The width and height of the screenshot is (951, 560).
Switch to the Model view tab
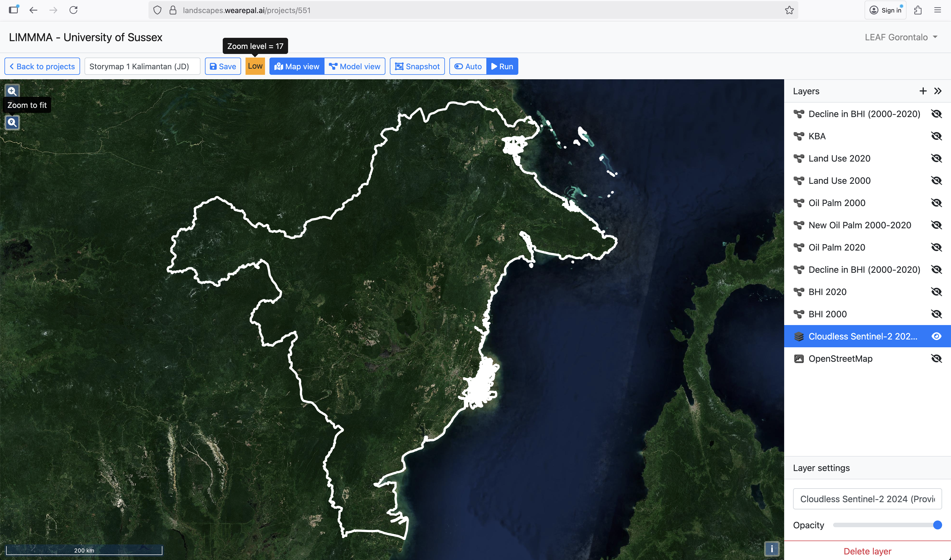pos(355,66)
